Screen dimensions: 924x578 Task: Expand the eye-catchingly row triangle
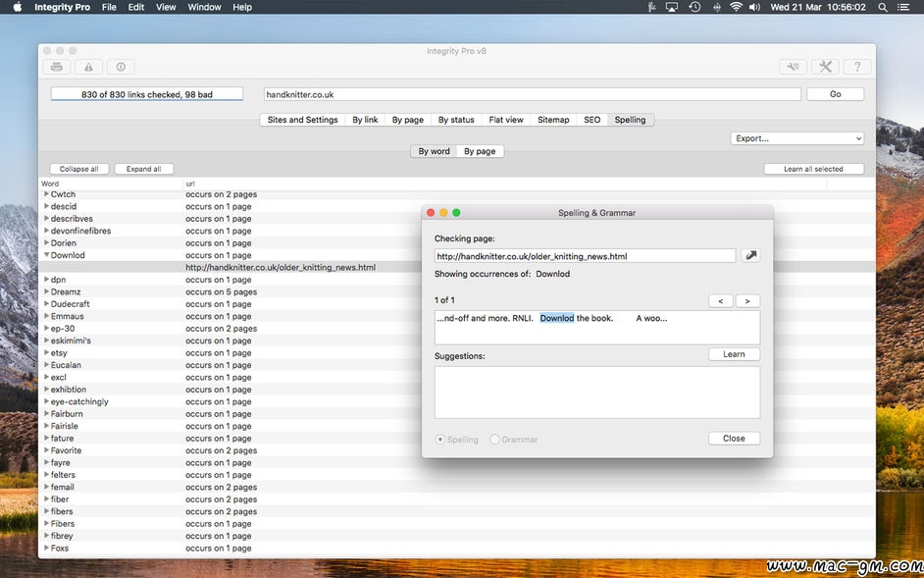(46, 401)
